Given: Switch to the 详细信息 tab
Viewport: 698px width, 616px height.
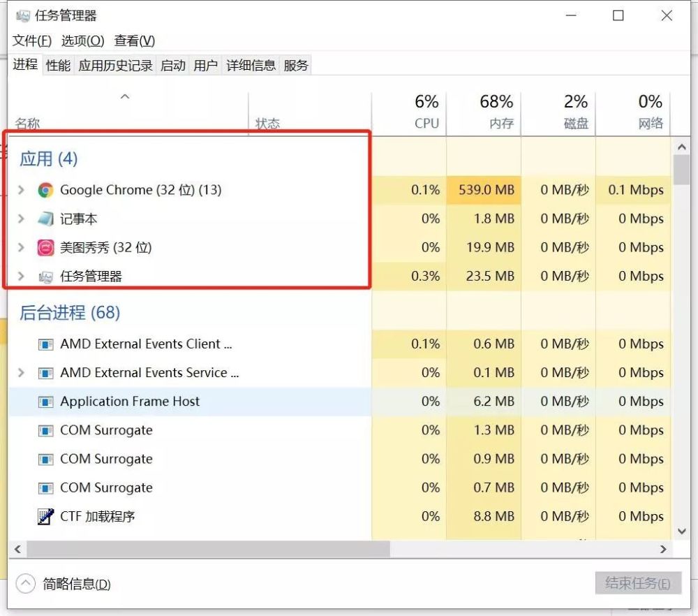Looking at the screenshot, I should (251, 66).
